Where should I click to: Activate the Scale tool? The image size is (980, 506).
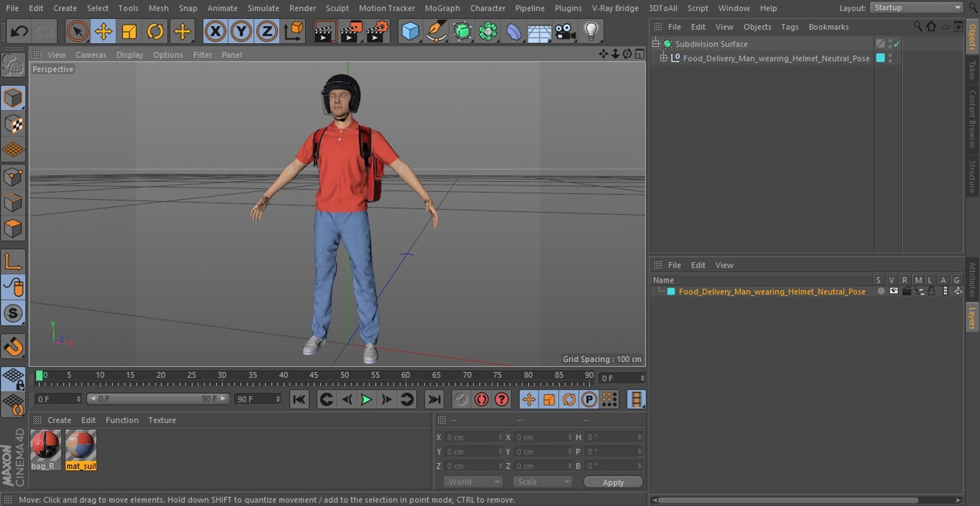129,32
